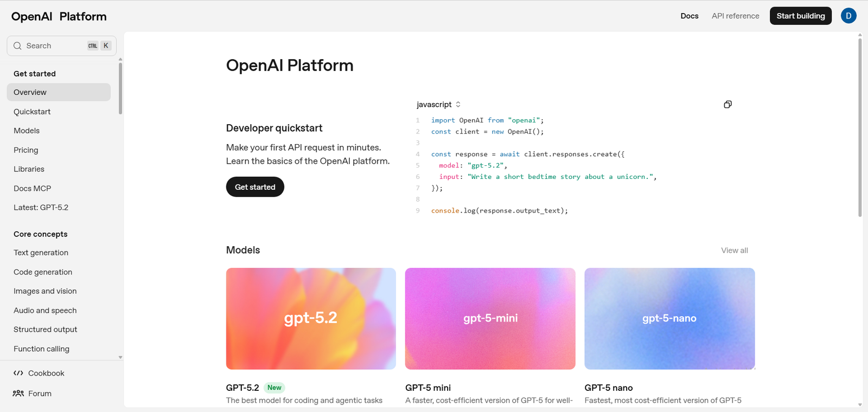
Task: Focus the Search input field
Action: pos(54,46)
